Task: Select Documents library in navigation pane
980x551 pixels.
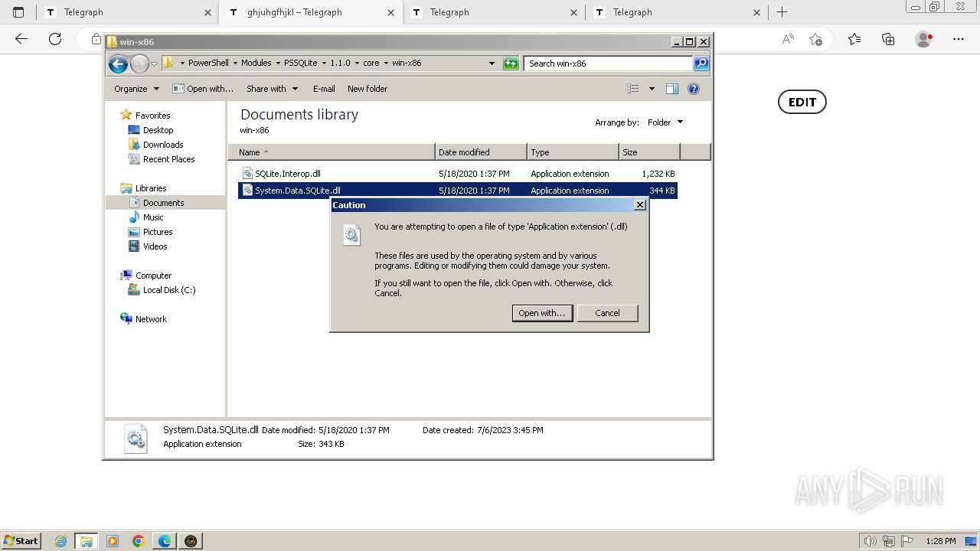Action: pos(163,203)
